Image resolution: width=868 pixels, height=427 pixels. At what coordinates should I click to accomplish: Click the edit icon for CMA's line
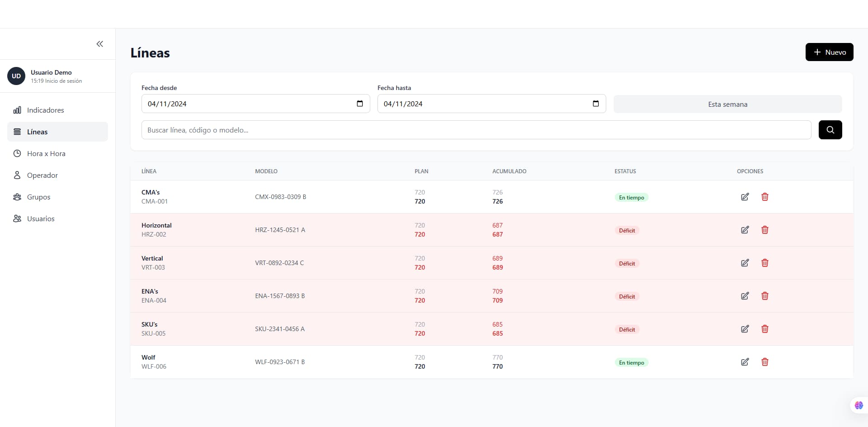[x=745, y=197]
